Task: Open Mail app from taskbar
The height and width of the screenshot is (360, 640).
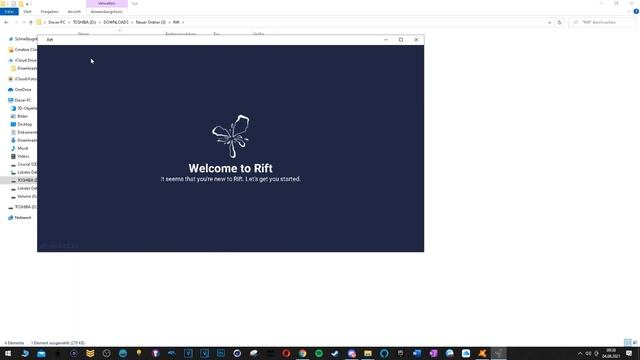Action: pyautogui.click(x=41, y=353)
